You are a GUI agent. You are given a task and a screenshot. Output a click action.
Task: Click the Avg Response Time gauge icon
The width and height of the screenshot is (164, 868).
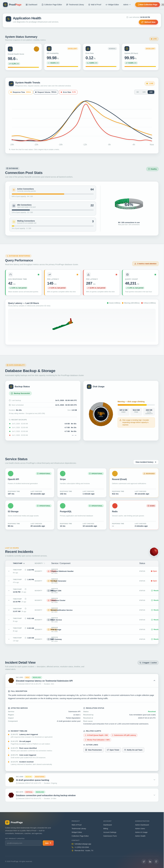tap(10, 275)
